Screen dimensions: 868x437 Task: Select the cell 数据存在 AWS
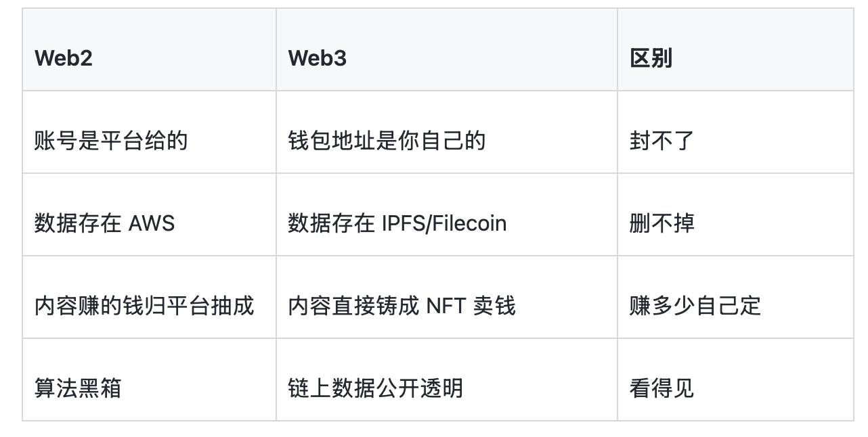[149, 214]
